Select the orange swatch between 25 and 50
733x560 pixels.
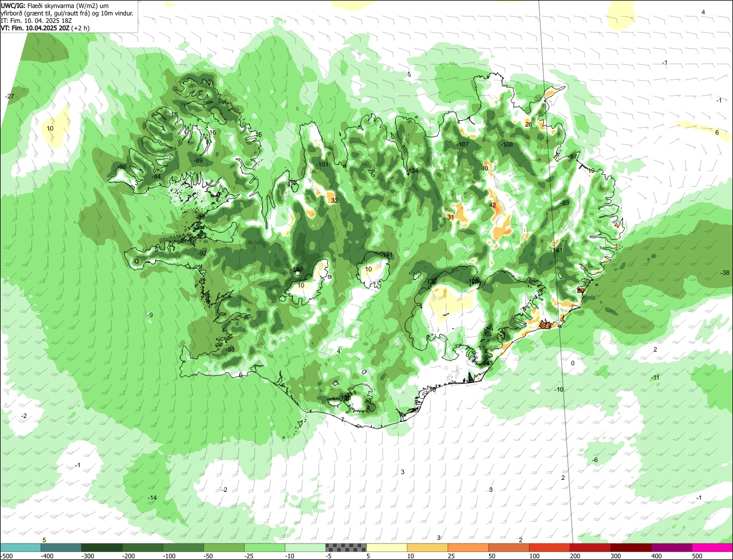468,547
